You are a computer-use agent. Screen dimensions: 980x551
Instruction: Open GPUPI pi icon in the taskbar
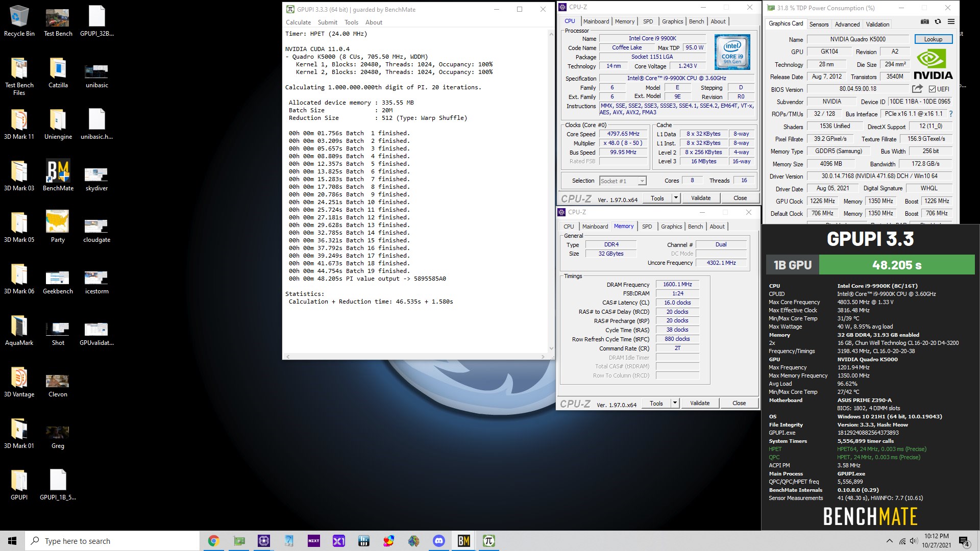coord(489,541)
